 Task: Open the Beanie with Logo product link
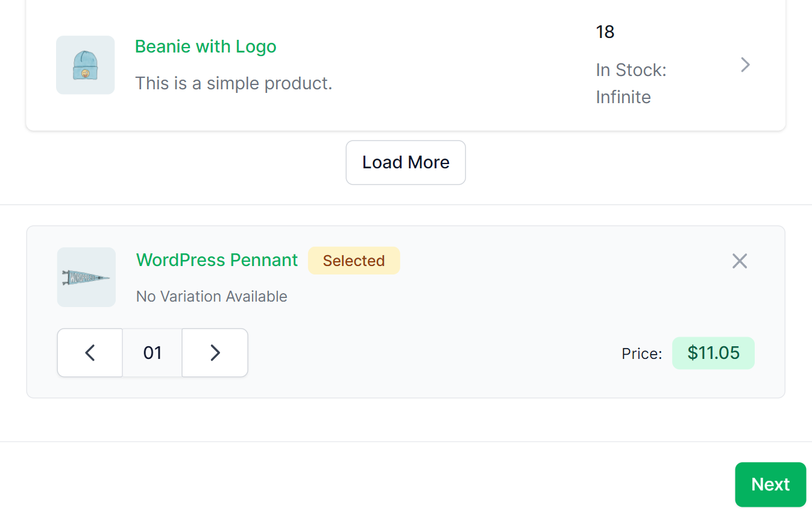[206, 46]
